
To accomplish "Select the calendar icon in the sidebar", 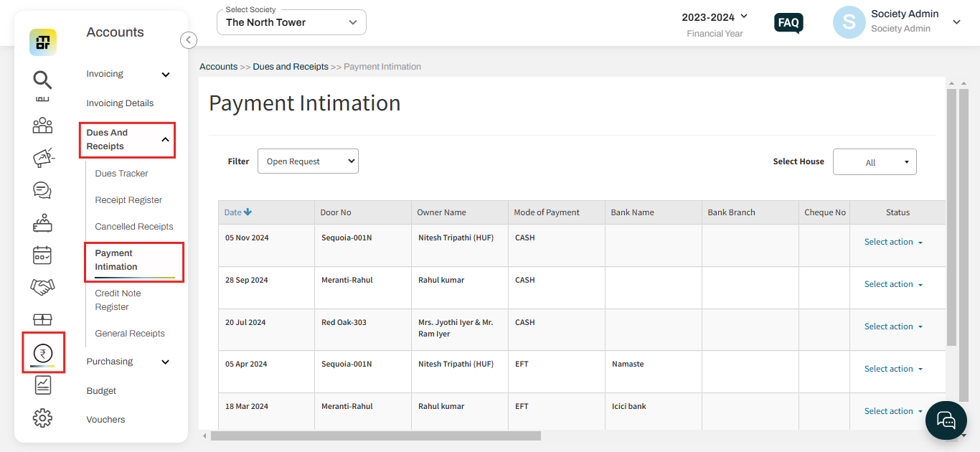I will coord(42,255).
